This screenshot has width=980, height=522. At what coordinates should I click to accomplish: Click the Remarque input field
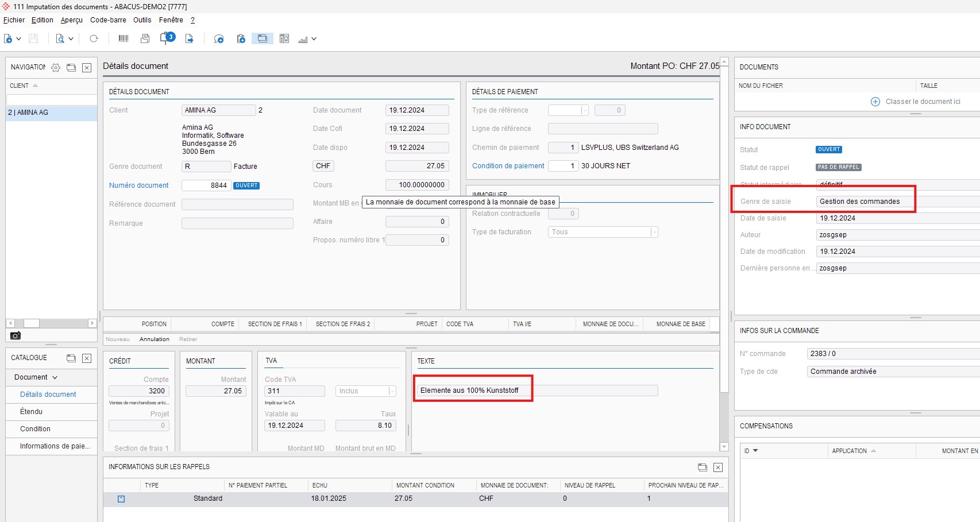[x=237, y=223]
